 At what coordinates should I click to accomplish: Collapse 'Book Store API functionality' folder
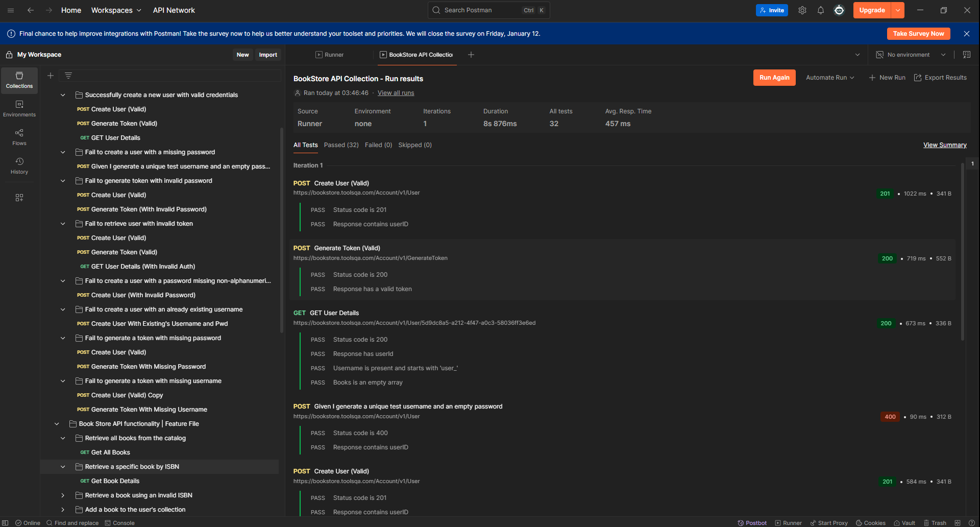click(x=57, y=424)
